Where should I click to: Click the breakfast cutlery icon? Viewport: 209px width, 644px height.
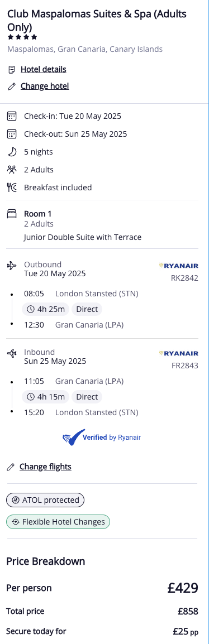[x=12, y=188]
